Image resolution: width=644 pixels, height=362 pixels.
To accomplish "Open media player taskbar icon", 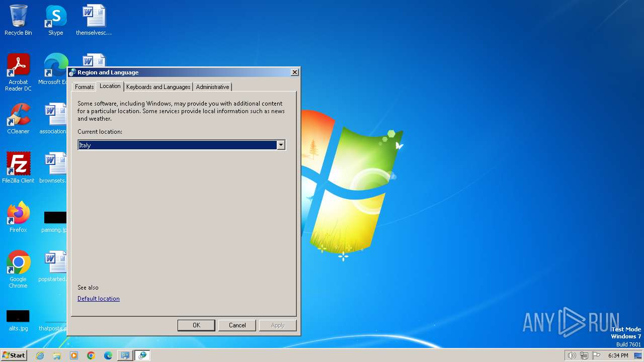I will (x=74, y=355).
